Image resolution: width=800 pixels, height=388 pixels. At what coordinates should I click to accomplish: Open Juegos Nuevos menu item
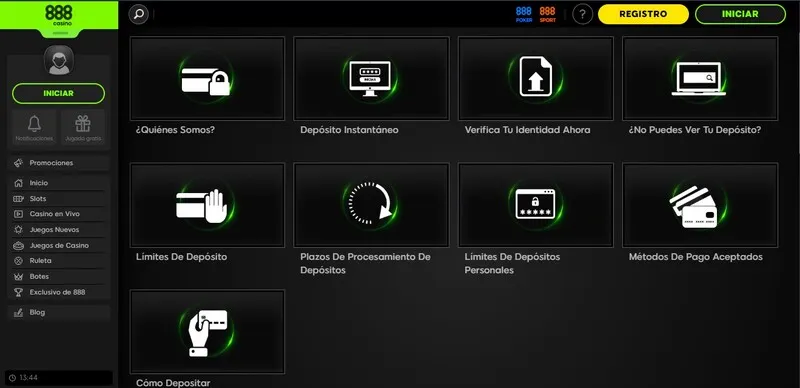pyautogui.click(x=59, y=230)
